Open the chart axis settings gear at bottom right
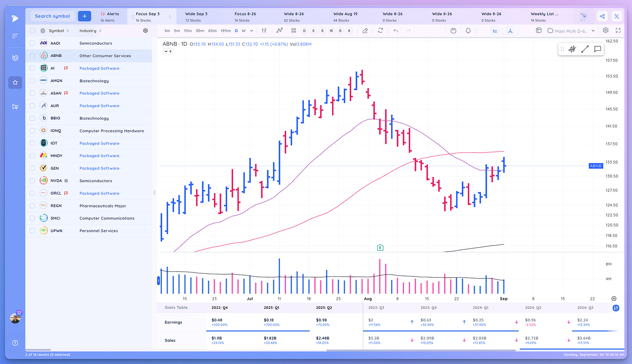This screenshot has height=364, width=632. point(614,298)
